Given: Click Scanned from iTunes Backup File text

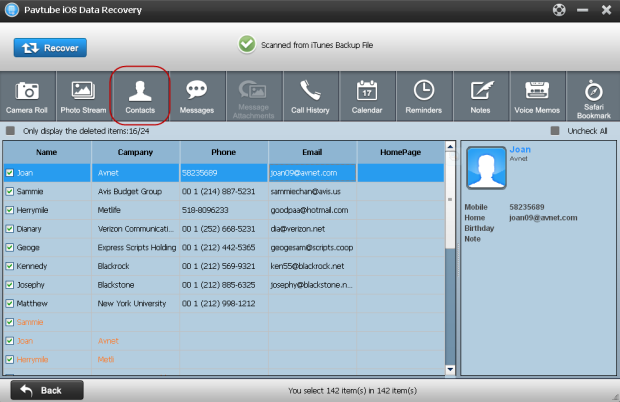Looking at the screenshot, I should pyautogui.click(x=317, y=45).
